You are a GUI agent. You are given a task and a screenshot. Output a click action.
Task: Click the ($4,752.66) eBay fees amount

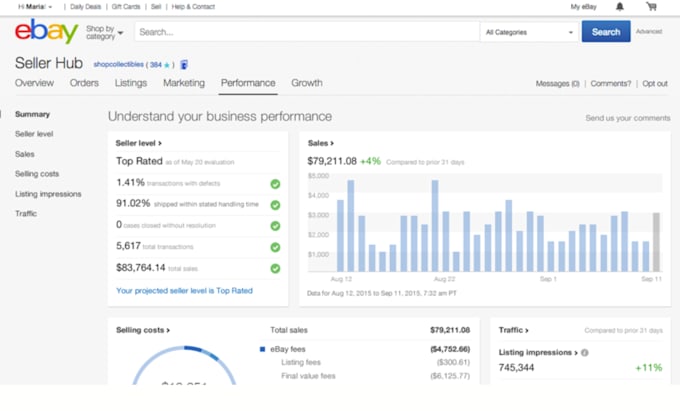coord(450,349)
